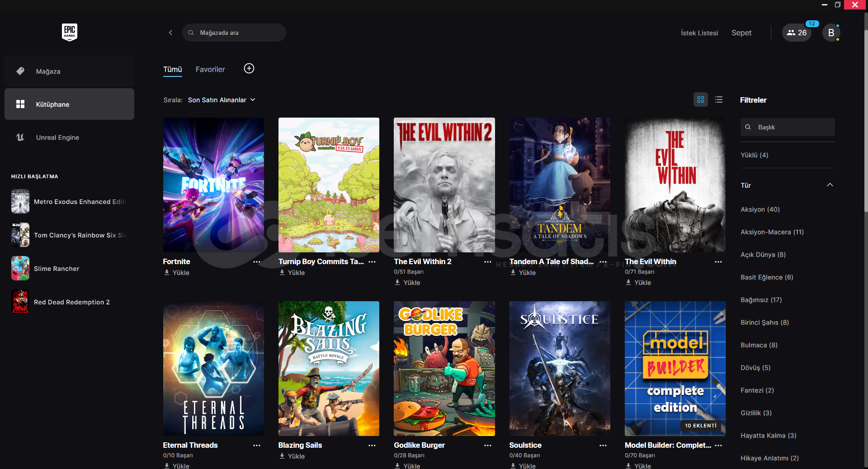Image resolution: width=868 pixels, height=469 pixels.
Task: Filter by Bulmaca (8) genre
Action: [x=759, y=345]
